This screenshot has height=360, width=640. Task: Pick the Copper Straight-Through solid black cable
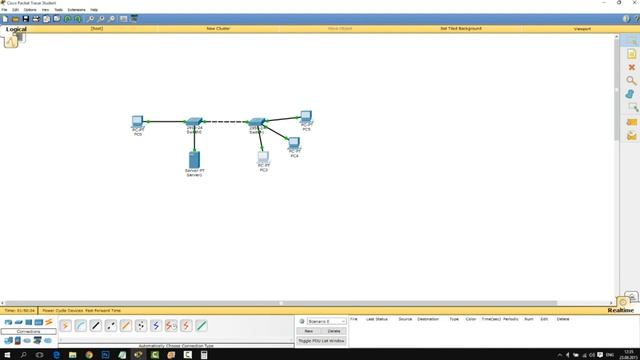pos(96,326)
